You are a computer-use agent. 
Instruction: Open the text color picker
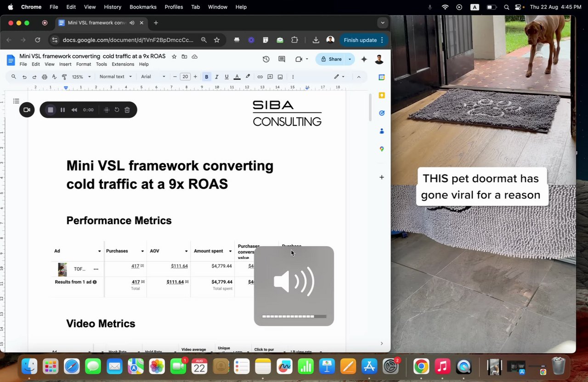pos(237,77)
